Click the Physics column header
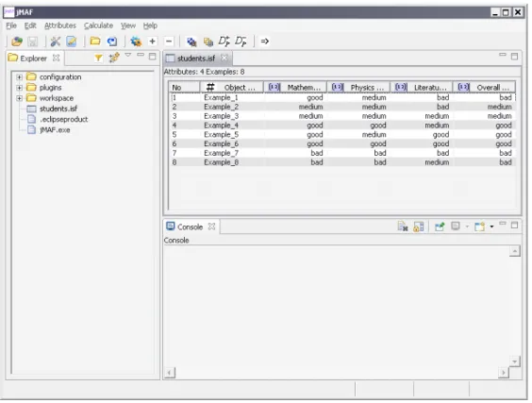The width and height of the screenshot is (532, 403). pyautogui.click(x=358, y=87)
